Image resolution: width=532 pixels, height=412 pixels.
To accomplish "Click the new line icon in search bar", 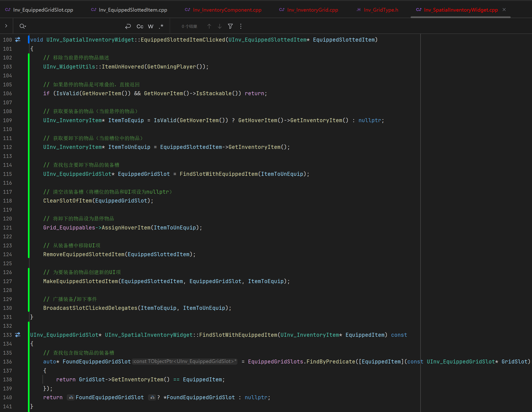I will 128,26.
